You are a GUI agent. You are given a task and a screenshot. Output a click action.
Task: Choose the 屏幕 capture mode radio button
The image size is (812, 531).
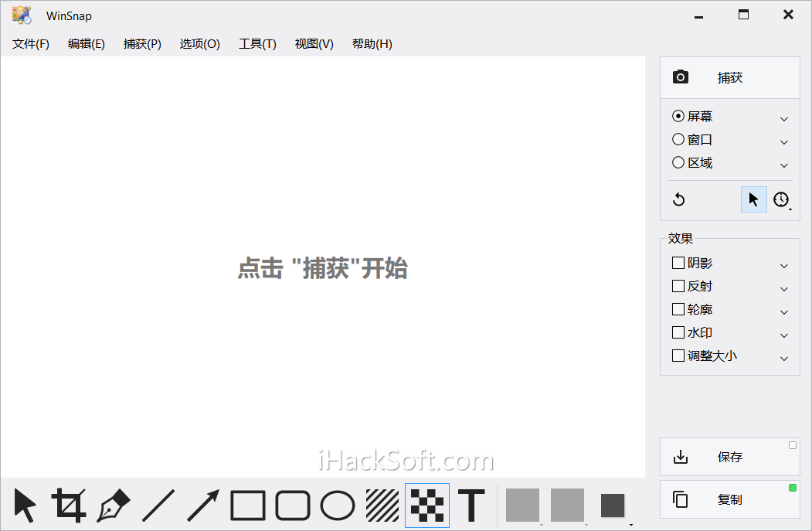(678, 116)
